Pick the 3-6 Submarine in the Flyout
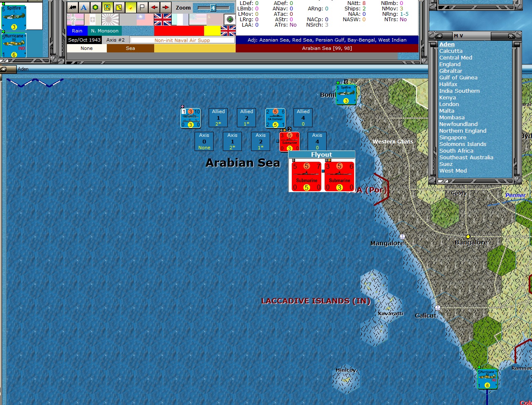The image size is (532, 405). click(x=339, y=177)
